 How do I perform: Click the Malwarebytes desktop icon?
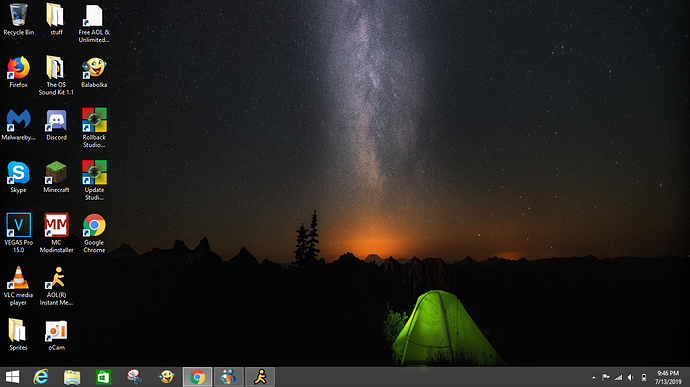[x=18, y=125]
